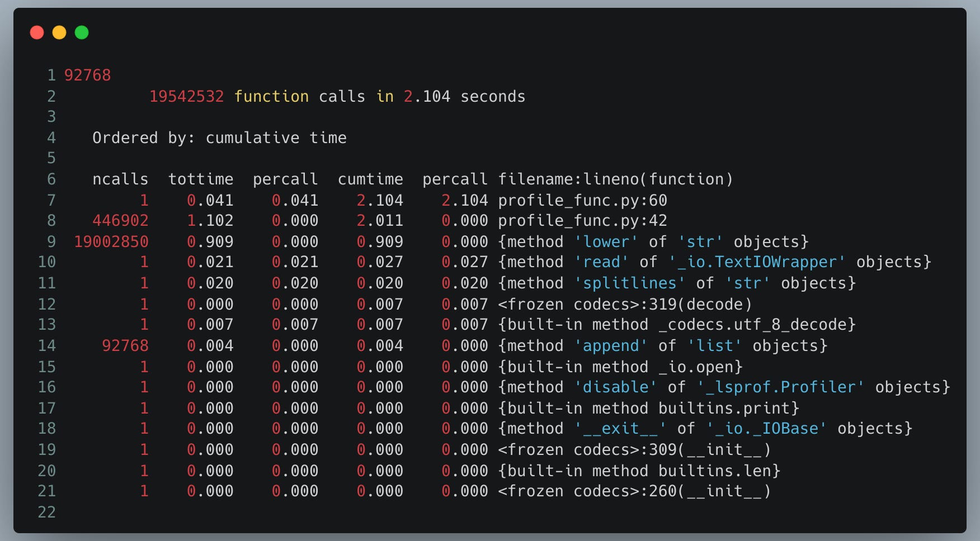Click the red close window dot

37,32
